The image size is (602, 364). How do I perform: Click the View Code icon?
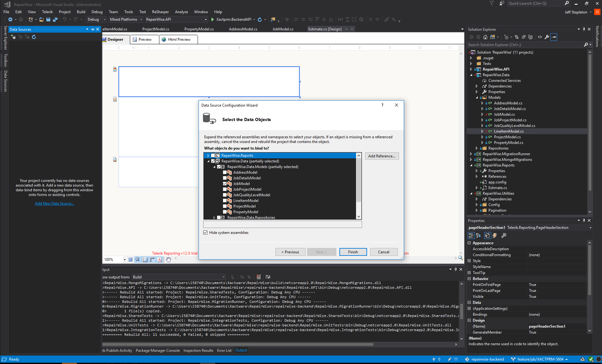click(540, 37)
